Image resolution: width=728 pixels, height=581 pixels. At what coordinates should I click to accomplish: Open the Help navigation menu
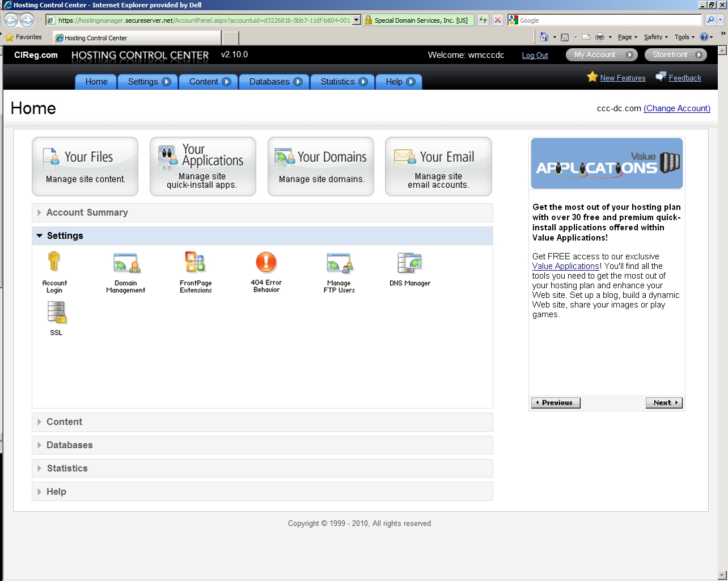[x=400, y=82]
